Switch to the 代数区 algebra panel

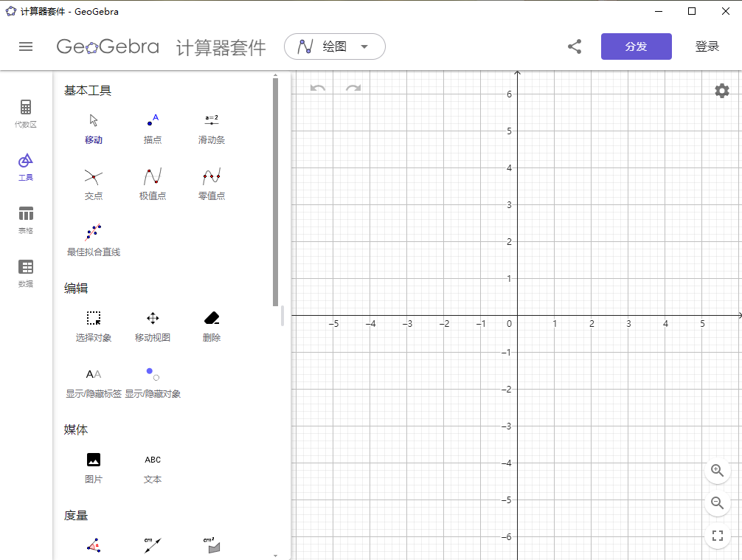tap(26, 114)
